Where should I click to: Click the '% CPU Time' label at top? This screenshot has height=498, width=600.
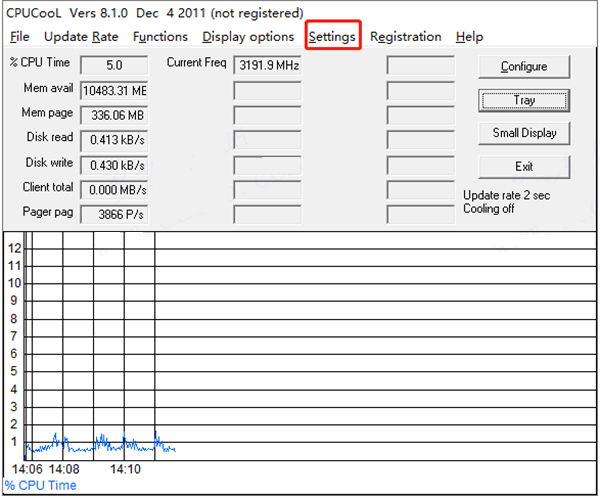[40, 62]
